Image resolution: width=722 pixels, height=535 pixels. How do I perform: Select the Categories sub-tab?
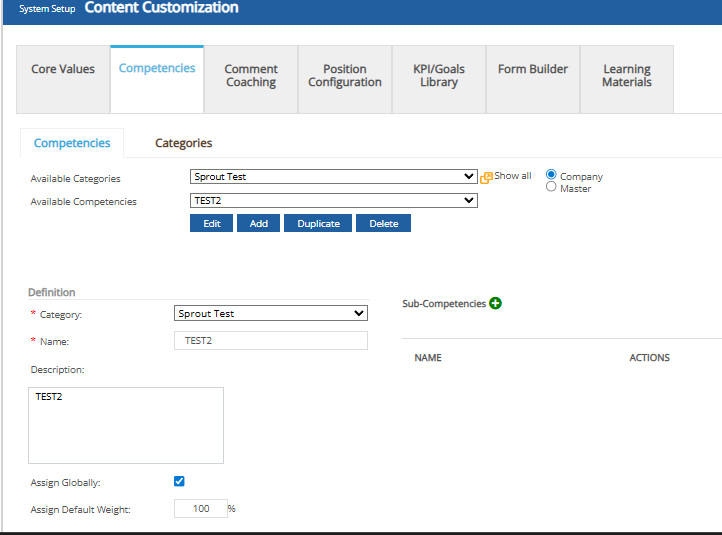(183, 143)
